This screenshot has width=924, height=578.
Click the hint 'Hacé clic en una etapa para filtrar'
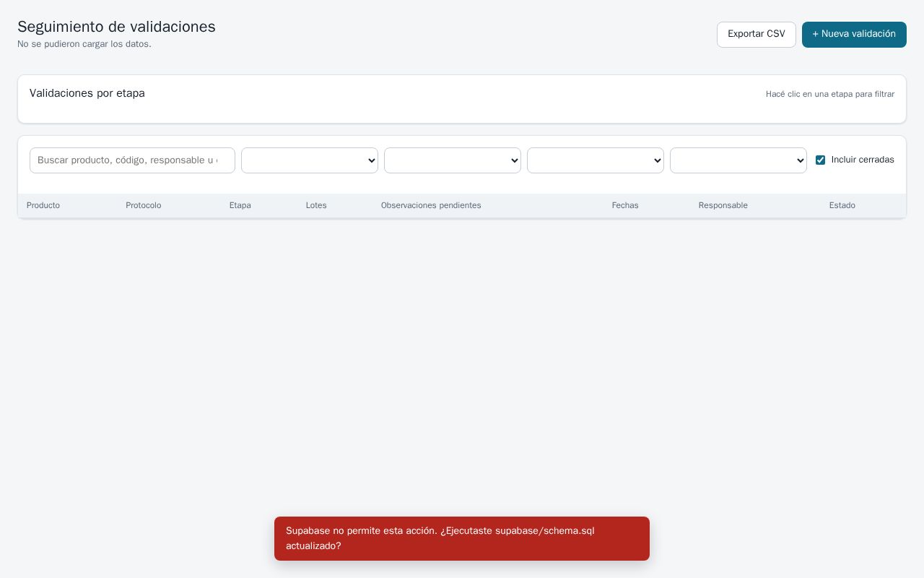click(830, 95)
